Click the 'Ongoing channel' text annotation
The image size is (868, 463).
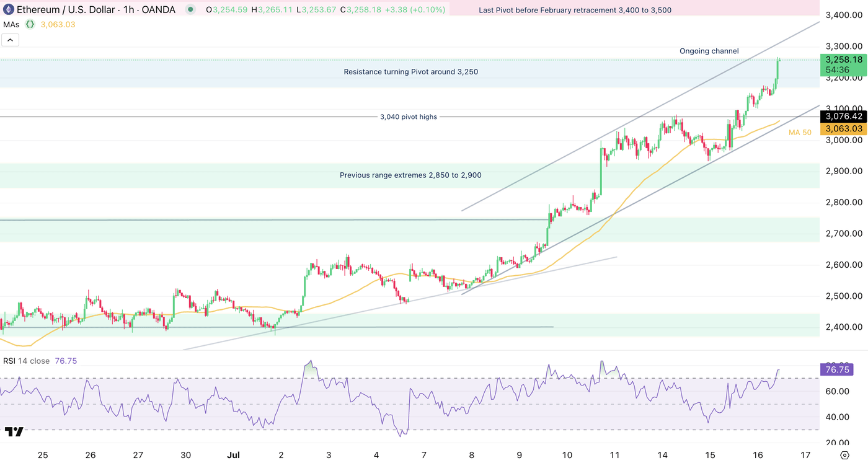point(709,51)
